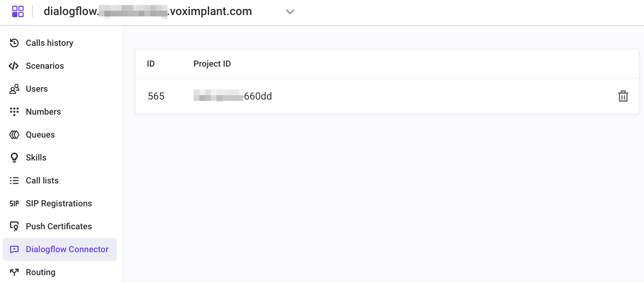Viewport: 644px width, 283px height.
Task: Click the Dialogflow Connector chat icon
Action: (x=14, y=249)
